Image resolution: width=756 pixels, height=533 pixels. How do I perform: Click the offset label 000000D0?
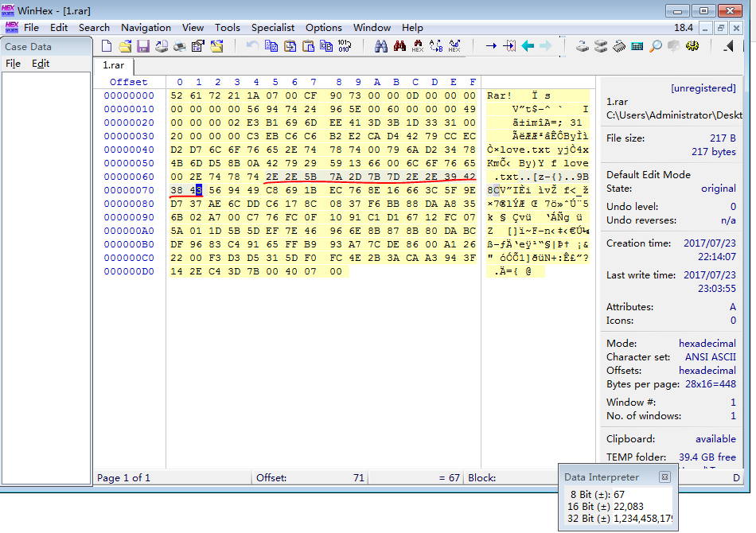pos(129,271)
